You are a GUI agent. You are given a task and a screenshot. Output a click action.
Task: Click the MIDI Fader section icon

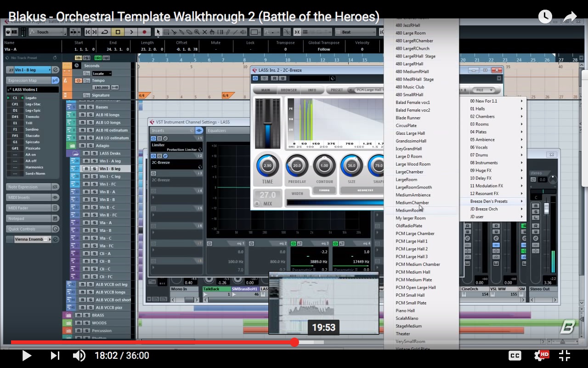coord(55,208)
